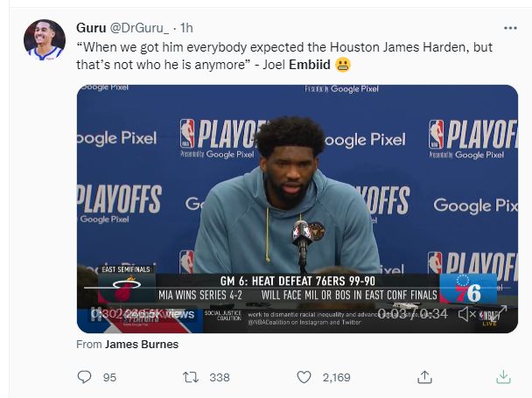This screenshot has width=532, height=398.
Task: Open the tweet's more options menu
Action: point(510,28)
